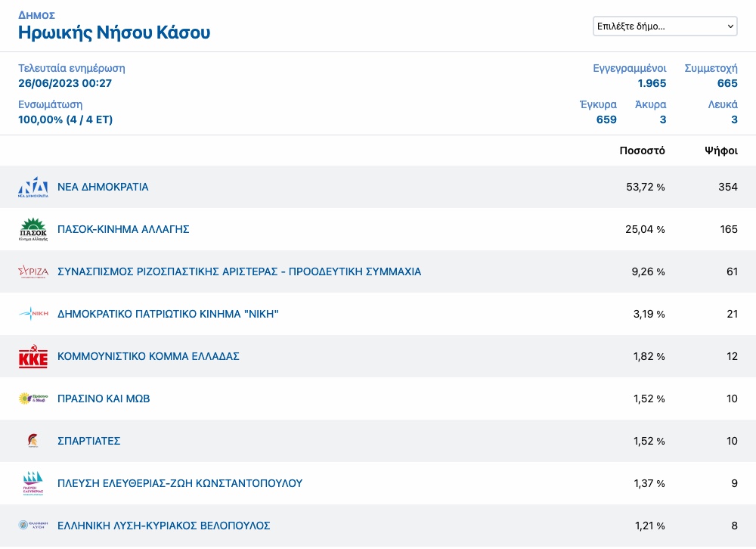
Task: Click the 3,19 % percentage cell
Action: tap(649, 314)
